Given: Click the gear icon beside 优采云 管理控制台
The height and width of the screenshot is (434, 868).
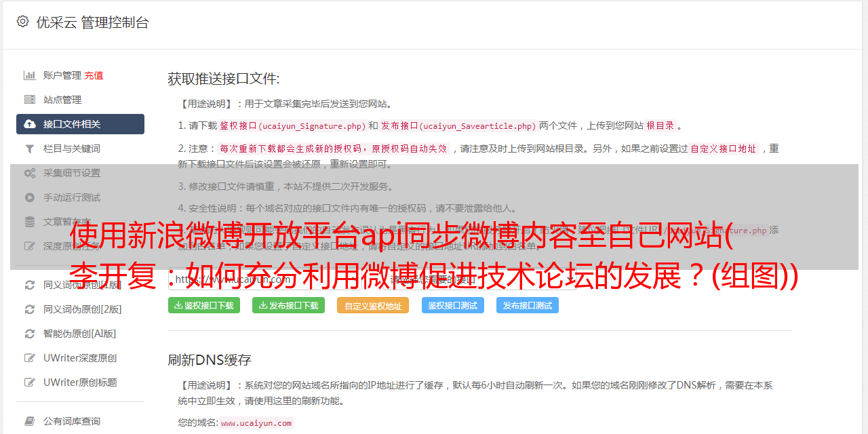Looking at the screenshot, I should coord(22,22).
